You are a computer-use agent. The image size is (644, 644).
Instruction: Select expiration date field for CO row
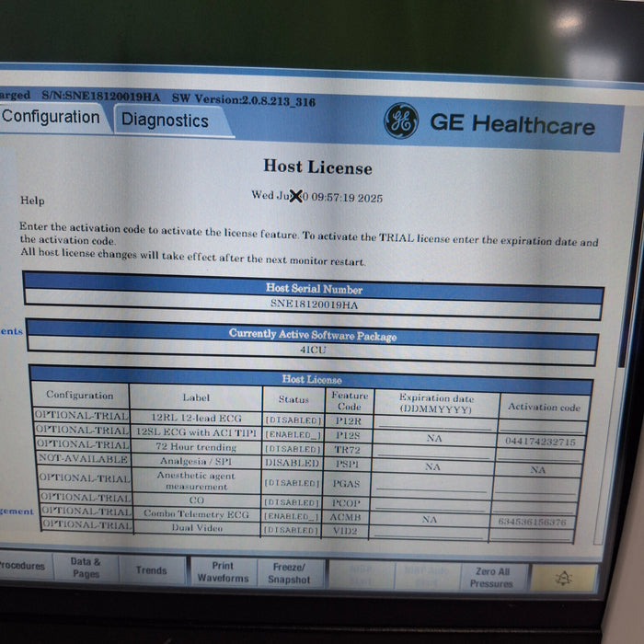[x=430, y=504]
